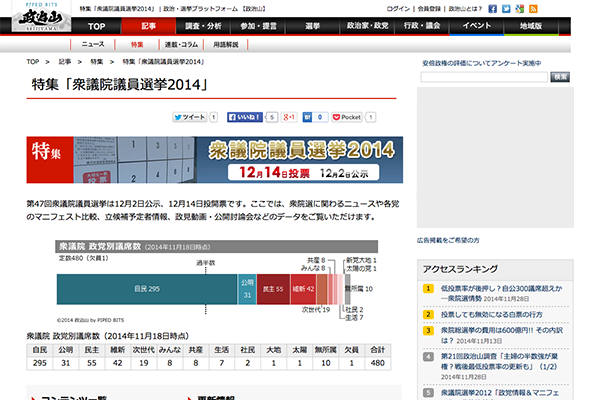Switch to the ニュース sub-tab
600x400 pixels.
(92, 46)
